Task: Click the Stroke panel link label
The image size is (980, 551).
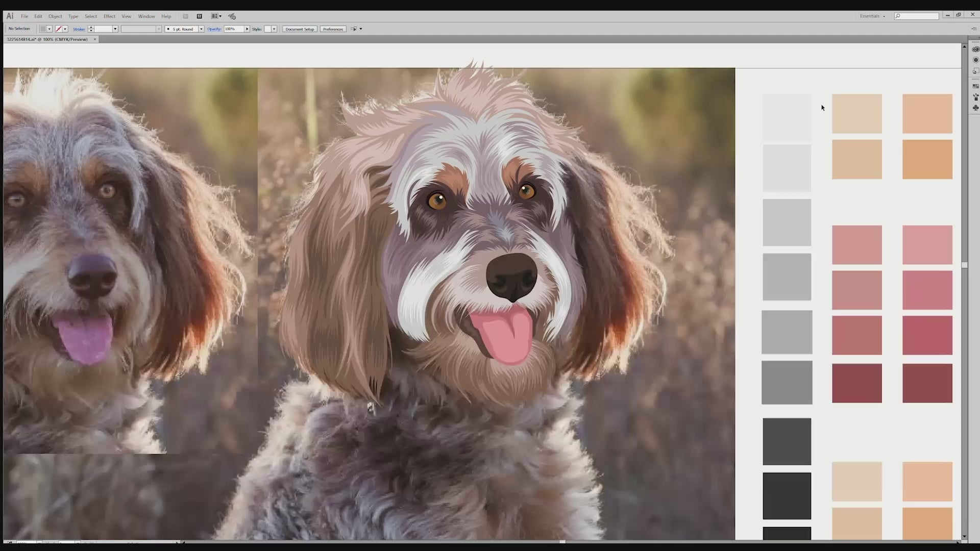Action: pyautogui.click(x=79, y=29)
